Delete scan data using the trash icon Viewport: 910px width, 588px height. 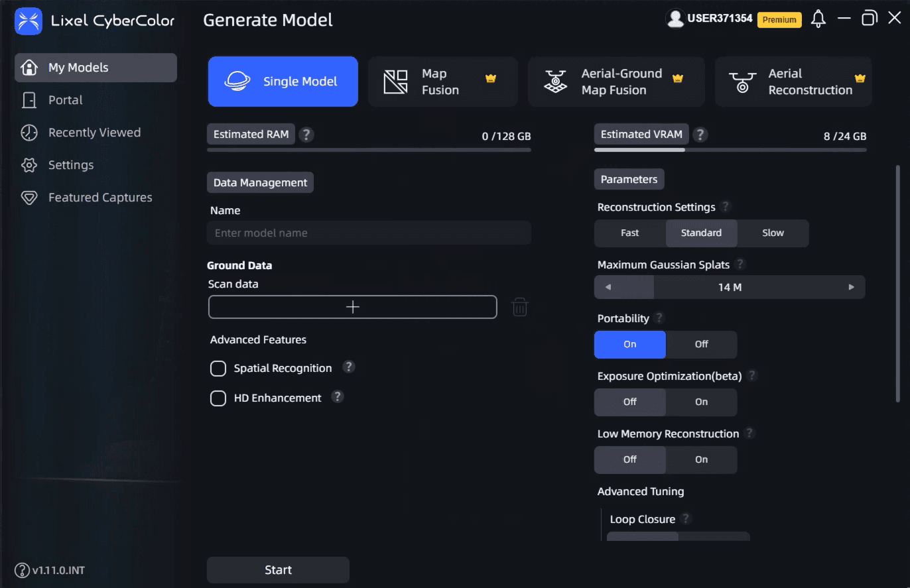click(520, 306)
